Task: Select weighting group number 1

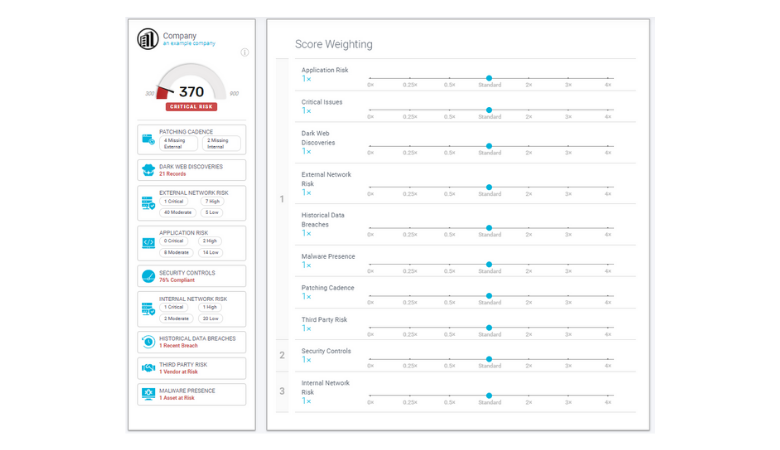Action: [282, 199]
